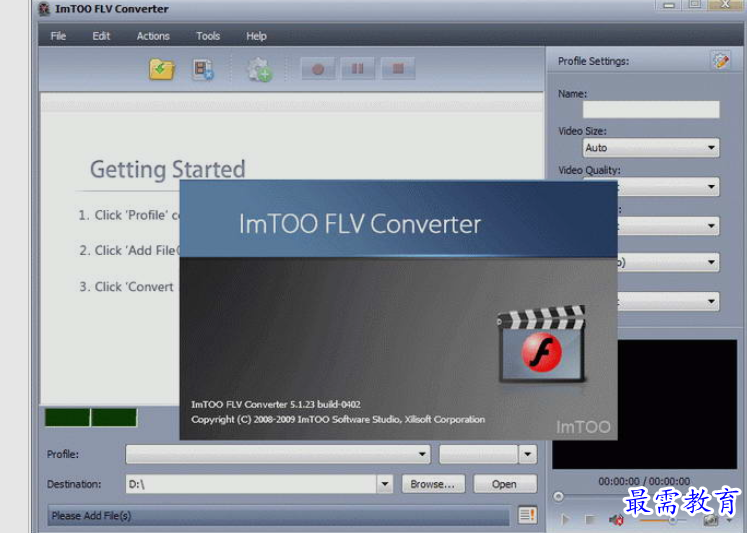Click the Open destination button
Image resolution: width=747 pixels, height=533 pixels.
tap(505, 484)
